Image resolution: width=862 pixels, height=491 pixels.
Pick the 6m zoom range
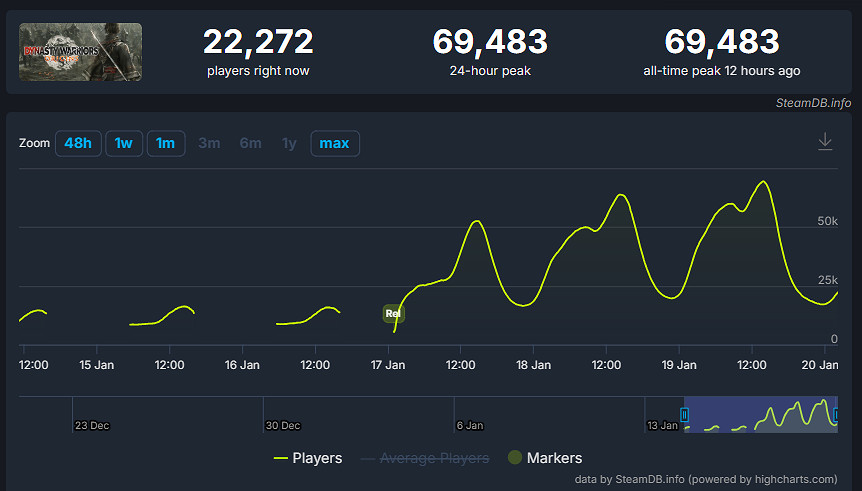[250, 143]
